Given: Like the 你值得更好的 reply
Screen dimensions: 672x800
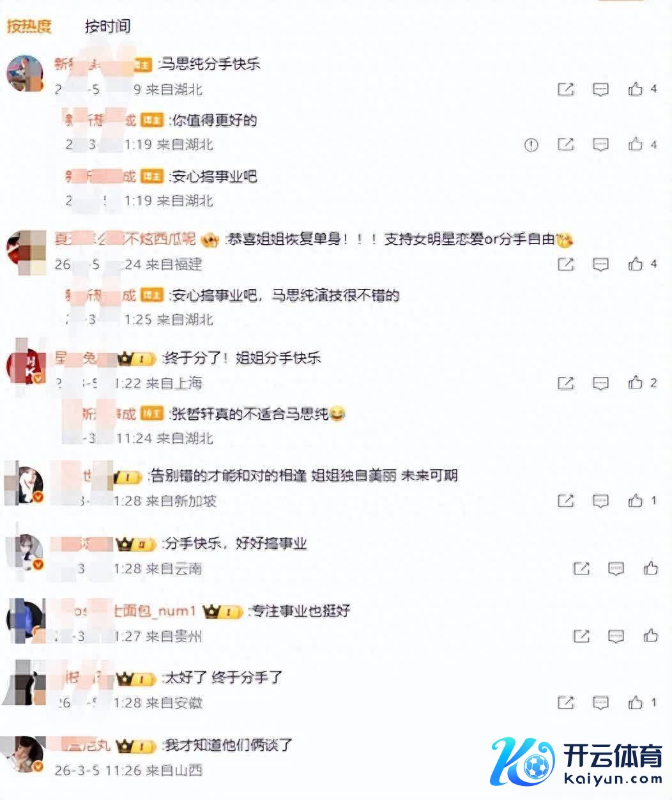Looking at the screenshot, I should tap(635, 144).
